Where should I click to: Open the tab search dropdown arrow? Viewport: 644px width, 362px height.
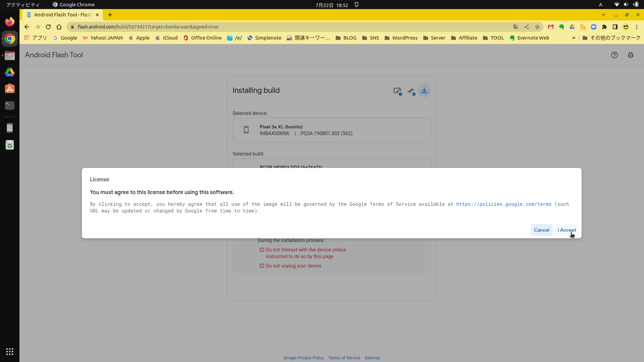point(603,15)
